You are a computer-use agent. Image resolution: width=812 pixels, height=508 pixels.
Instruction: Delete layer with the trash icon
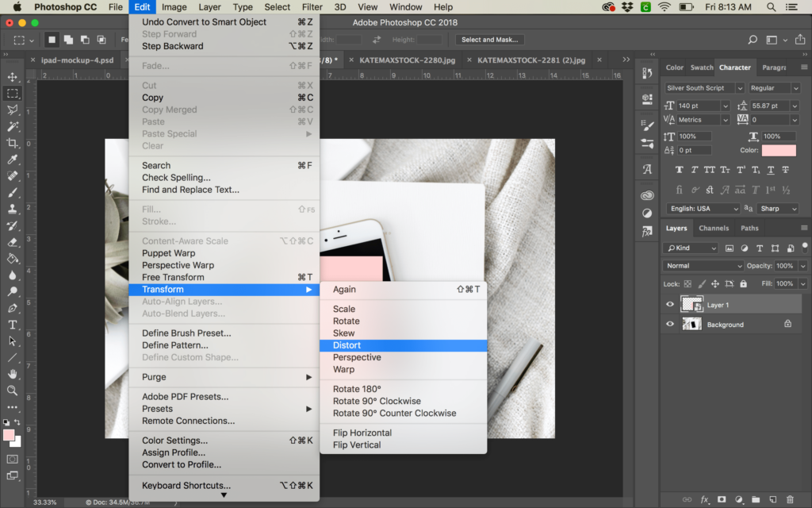[x=790, y=499]
